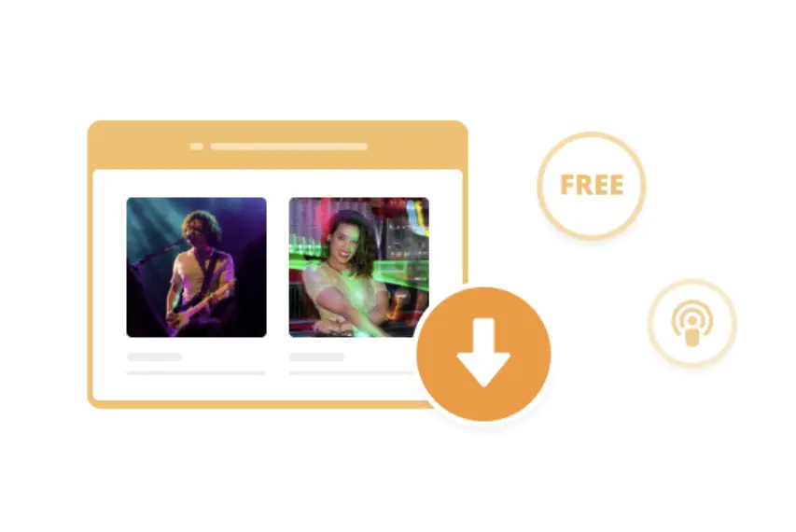This screenshot has height=532, width=796.
Task: Select the FREE circular badge
Action: click(x=592, y=186)
